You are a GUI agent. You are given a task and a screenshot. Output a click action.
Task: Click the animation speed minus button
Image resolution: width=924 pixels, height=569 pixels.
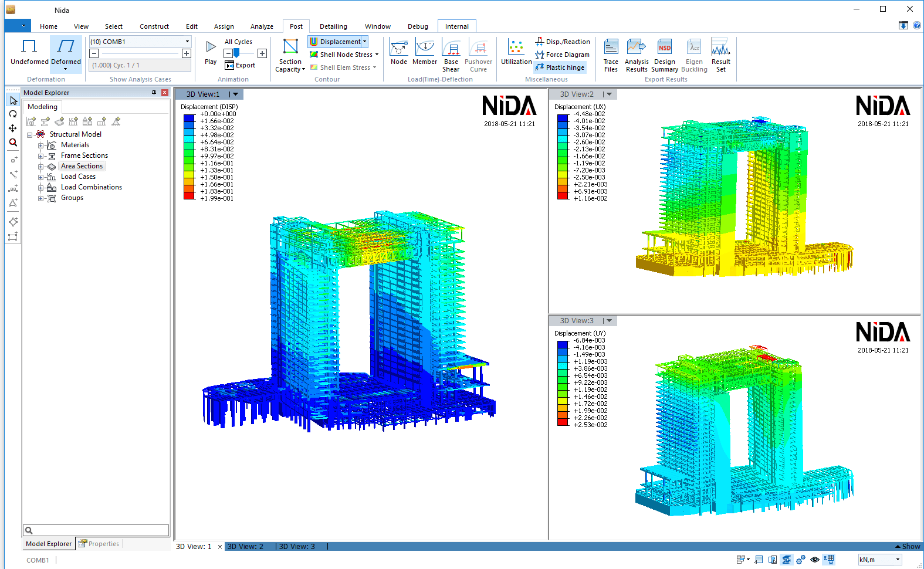point(228,53)
